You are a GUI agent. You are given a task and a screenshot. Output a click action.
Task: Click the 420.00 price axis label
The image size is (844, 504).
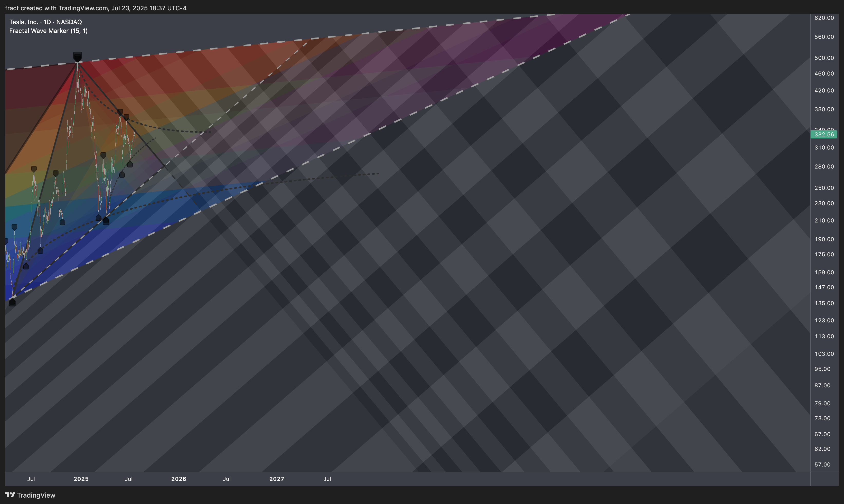pyautogui.click(x=824, y=90)
